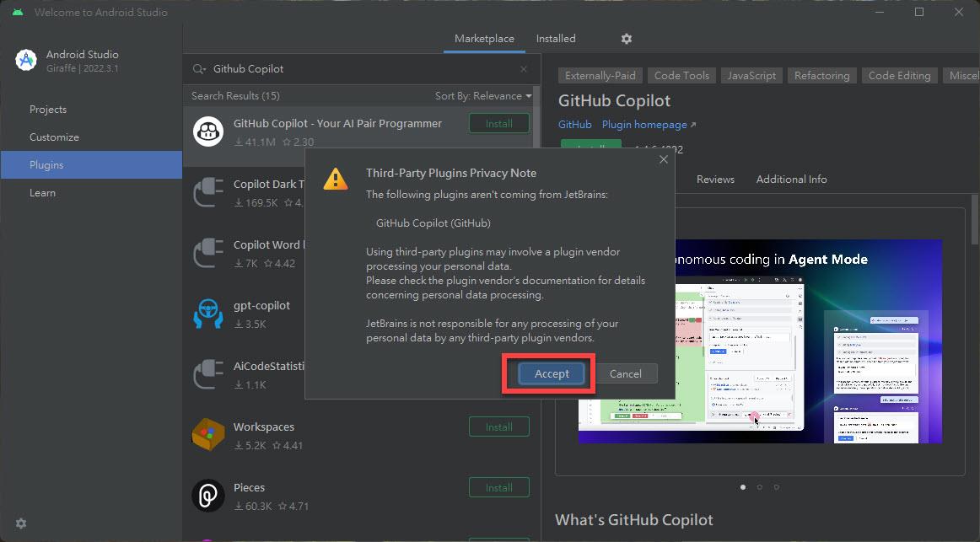Switch to the Installed tab

(556, 39)
